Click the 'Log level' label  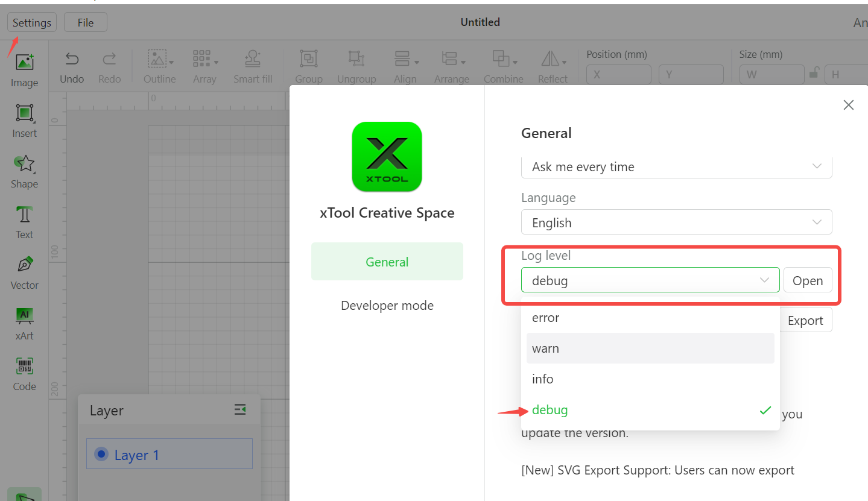pyautogui.click(x=546, y=256)
